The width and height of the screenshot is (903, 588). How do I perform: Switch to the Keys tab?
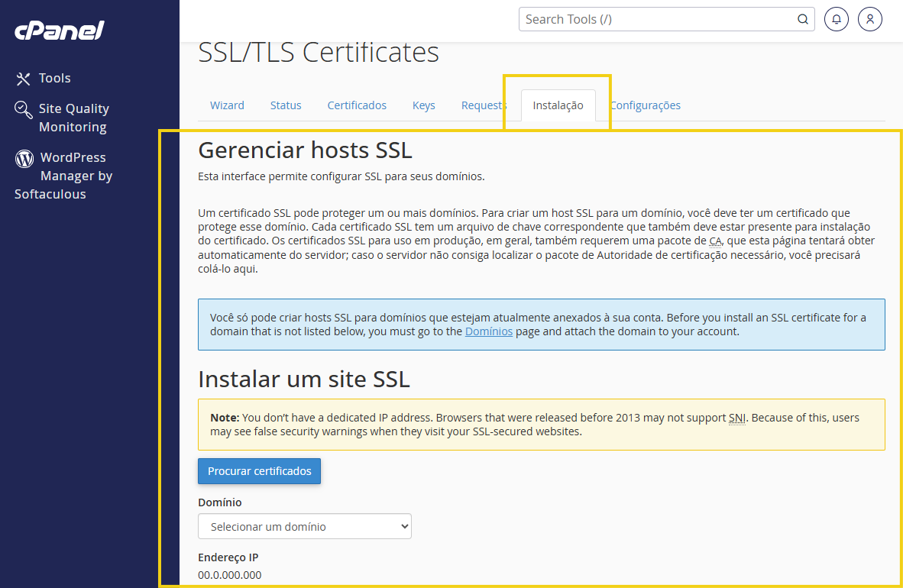pos(424,105)
